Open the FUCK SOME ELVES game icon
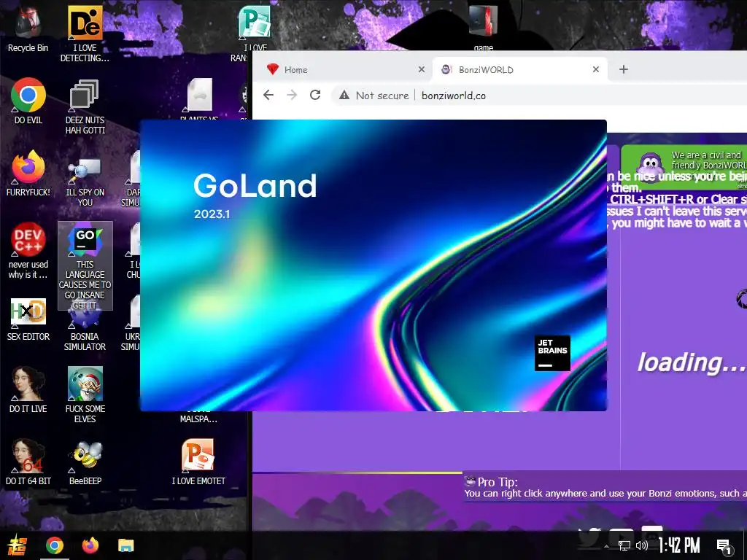The height and width of the screenshot is (560, 747). [85, 394]
